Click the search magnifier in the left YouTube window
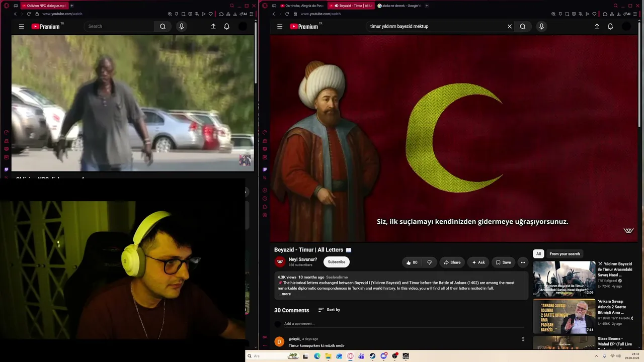The image size is (644, 362). (x=163, y=27)
